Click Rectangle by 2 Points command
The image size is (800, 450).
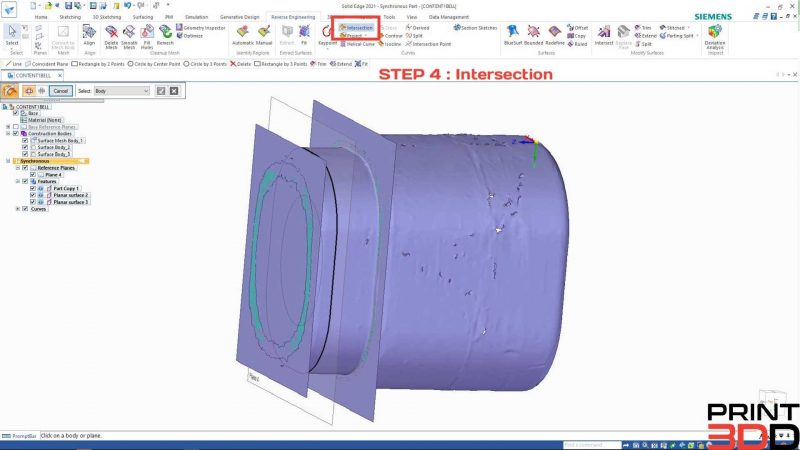[98, 64]
